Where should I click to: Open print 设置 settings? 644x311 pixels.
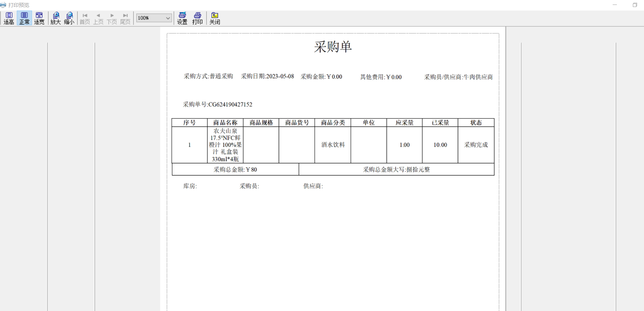pos(182,18)
